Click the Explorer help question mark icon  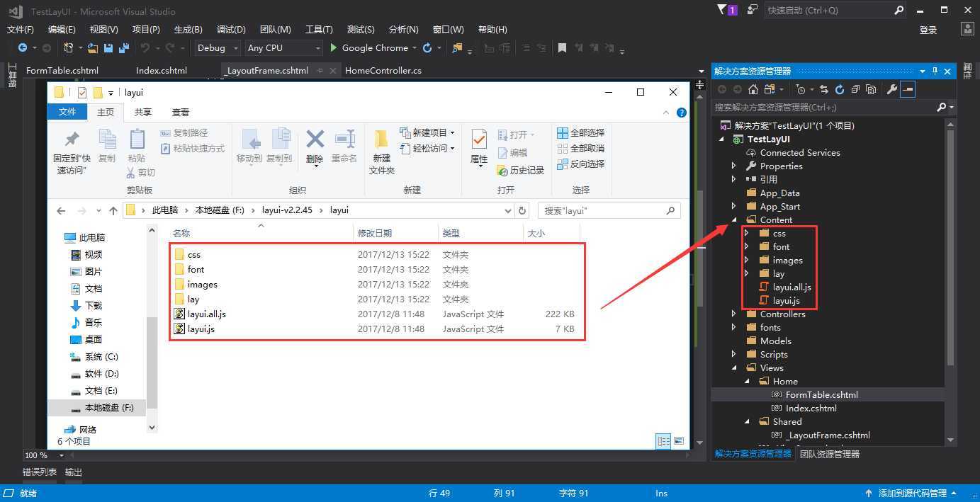[x=682, y=113]
